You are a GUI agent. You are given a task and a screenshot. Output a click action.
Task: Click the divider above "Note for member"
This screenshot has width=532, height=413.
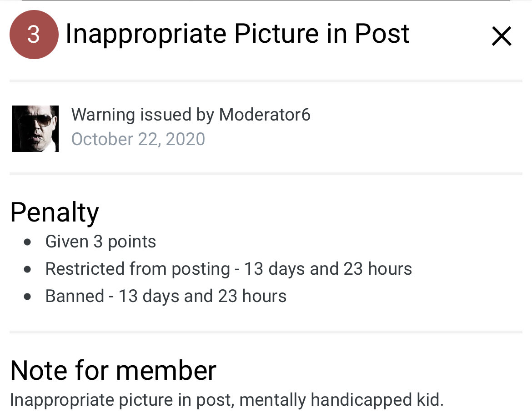266,332
